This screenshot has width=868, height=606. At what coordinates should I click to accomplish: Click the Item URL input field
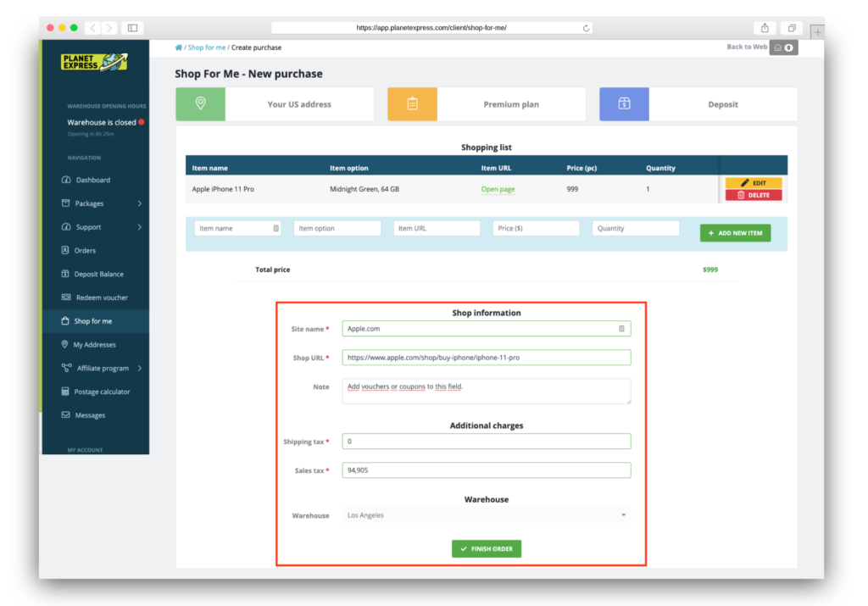(437, 228)
